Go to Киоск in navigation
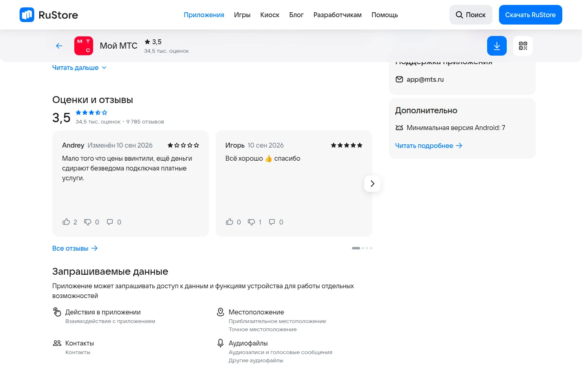The image size is (588, 368). click(270, 15)
